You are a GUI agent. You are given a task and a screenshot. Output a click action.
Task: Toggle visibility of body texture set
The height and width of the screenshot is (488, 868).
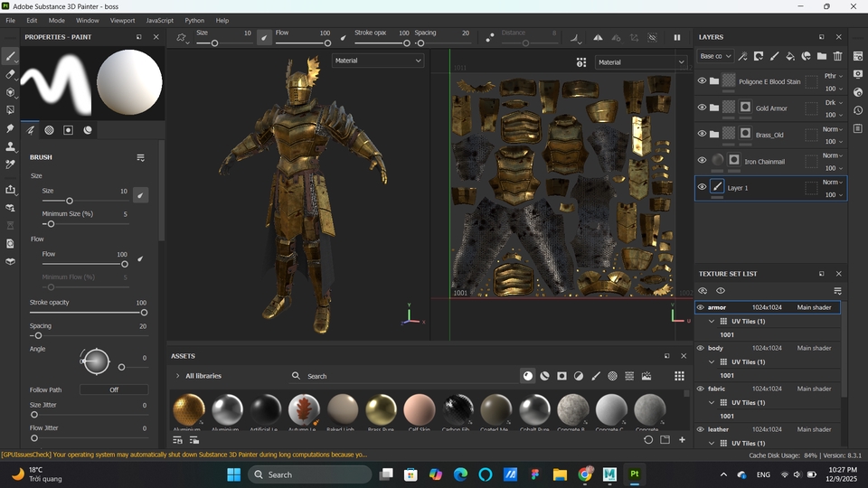(700, 348)
